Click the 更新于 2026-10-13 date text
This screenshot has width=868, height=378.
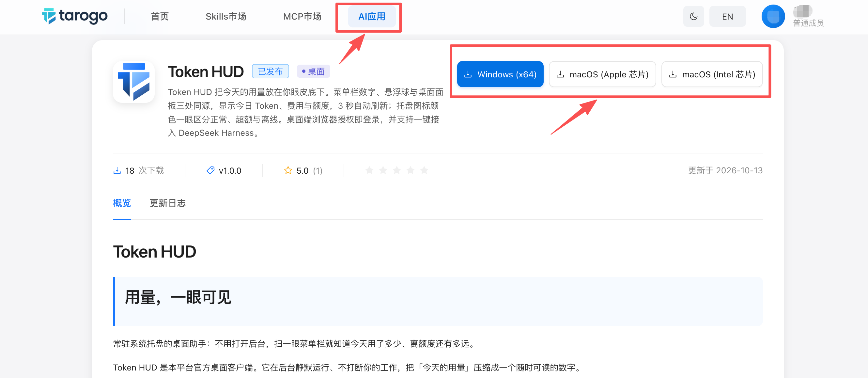point(725,170)
